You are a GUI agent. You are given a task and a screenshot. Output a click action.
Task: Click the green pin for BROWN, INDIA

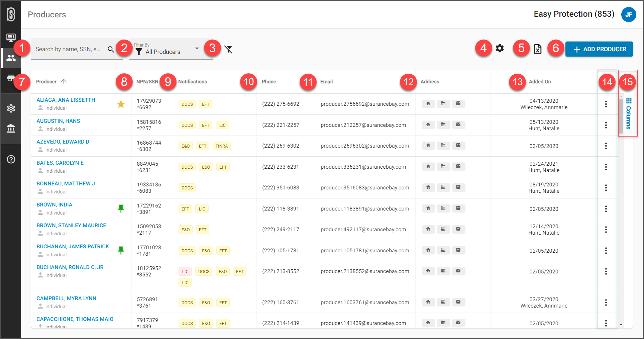[x=121, y=208]
